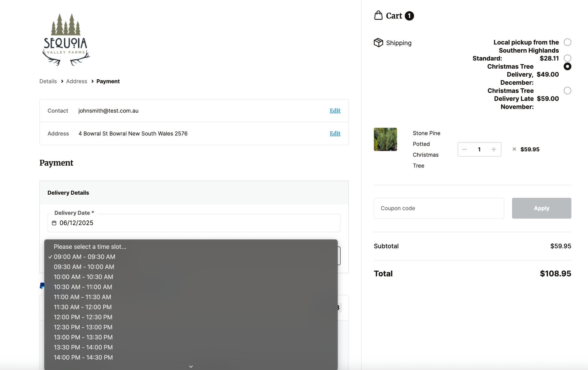Click calendar icon in Delivery Date field
This screenshot has width=588, height=370.
54,223
